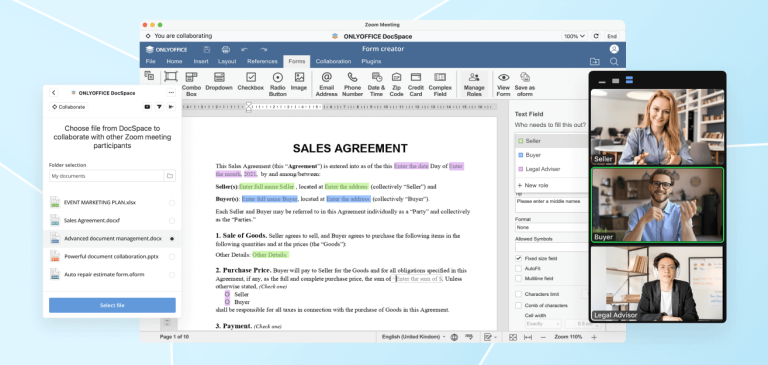This screenshot has width=768, height=365.
Task: Select EVENT MARKETING PLAN.xlsx radio button
Action: click(172, 203)
